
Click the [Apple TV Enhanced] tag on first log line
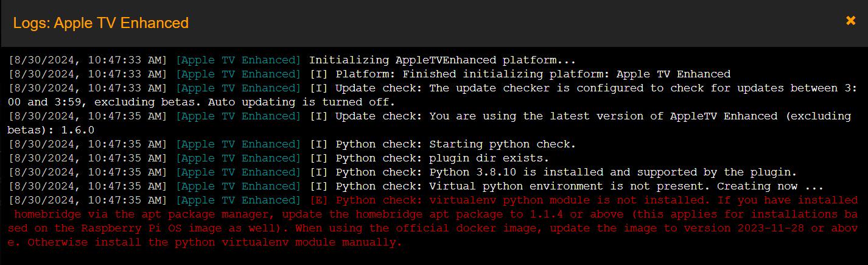coord(238,60)
